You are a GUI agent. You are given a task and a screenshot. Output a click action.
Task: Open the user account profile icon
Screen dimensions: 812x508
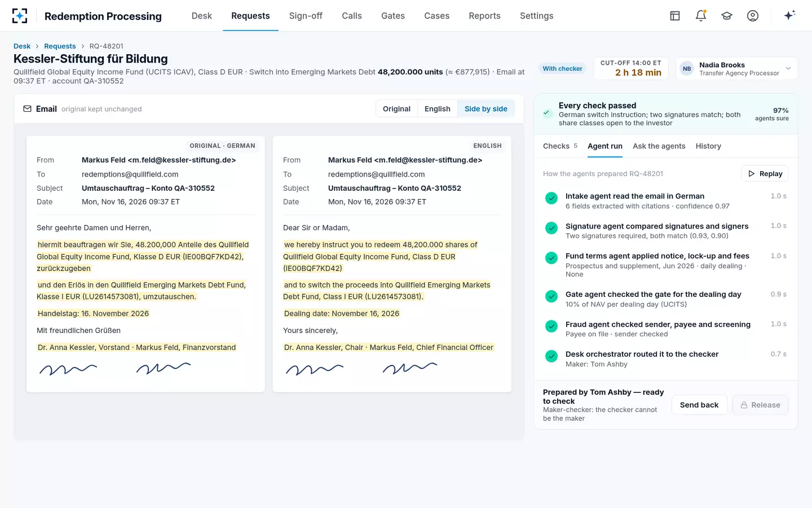click(753, 16)
